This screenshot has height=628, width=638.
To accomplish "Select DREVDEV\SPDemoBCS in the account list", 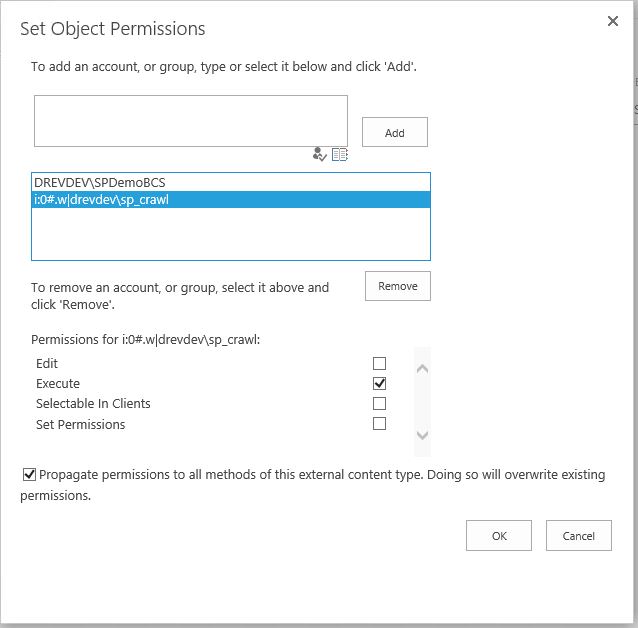I will [x=231, y=182].
